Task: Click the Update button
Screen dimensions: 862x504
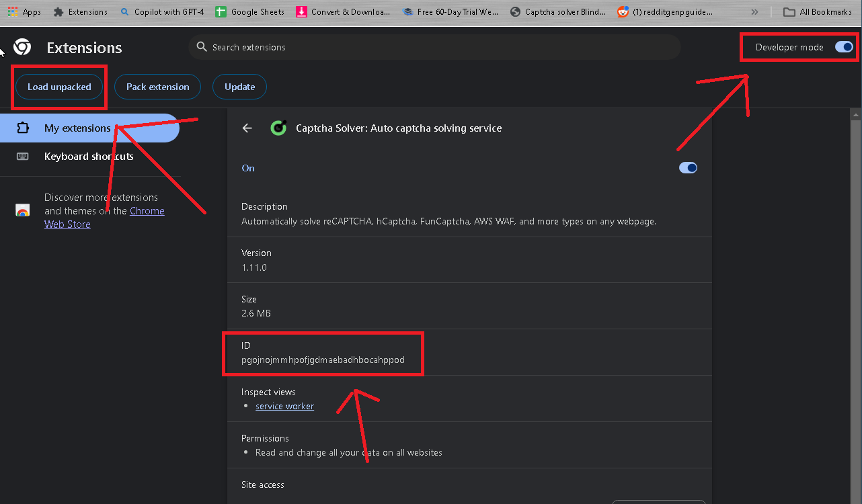Action: (x=239, y=87)
